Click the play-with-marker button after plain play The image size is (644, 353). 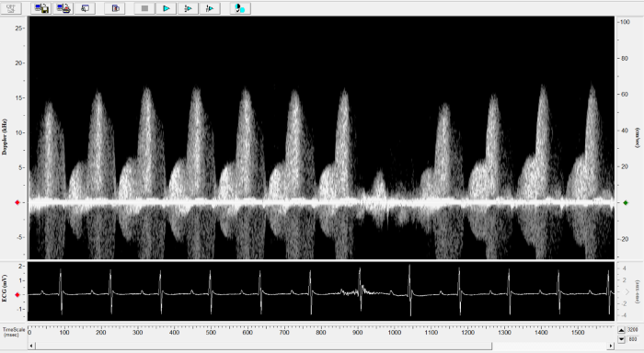coord(188,8)
